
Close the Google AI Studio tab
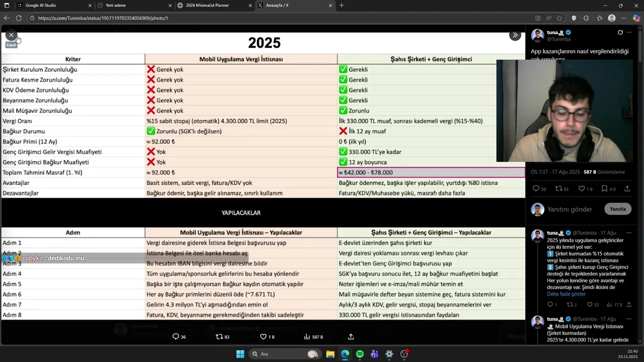tap(90, 6)
